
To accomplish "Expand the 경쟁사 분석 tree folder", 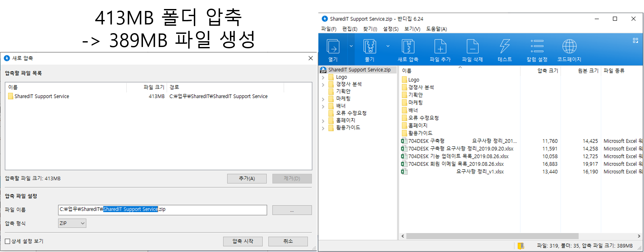I will click(x=323, y=84).
